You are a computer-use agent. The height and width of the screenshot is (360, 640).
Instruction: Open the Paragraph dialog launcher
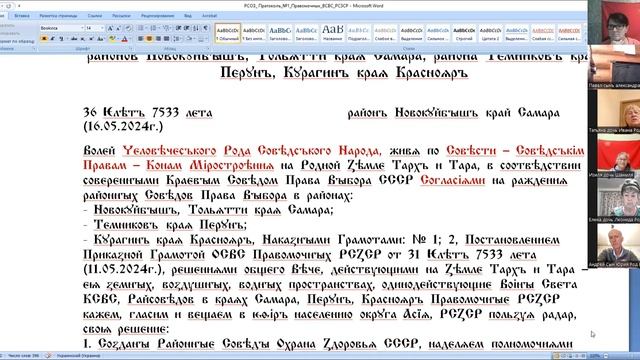209,49
